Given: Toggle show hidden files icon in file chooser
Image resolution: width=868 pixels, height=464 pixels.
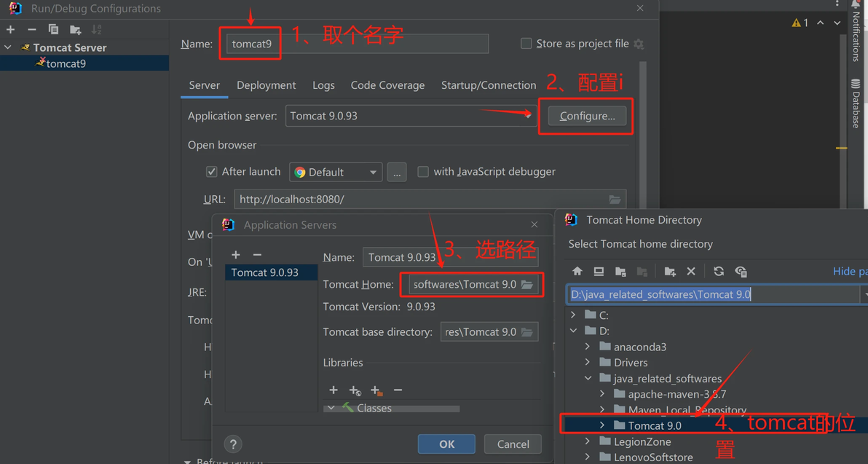Looking at the screenshot, I should click(x=741, y=271).
